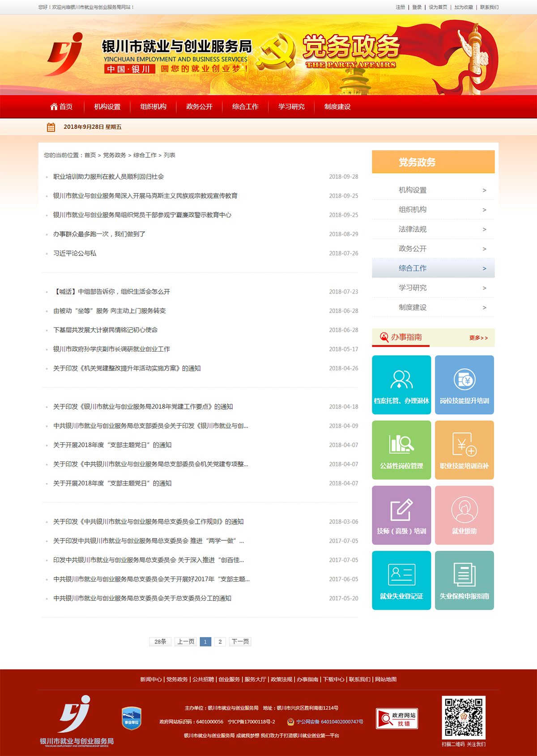Open the 岗位技能提升培训 tile icon
This screenshot has width=537, height=756.
coord(465,380)
